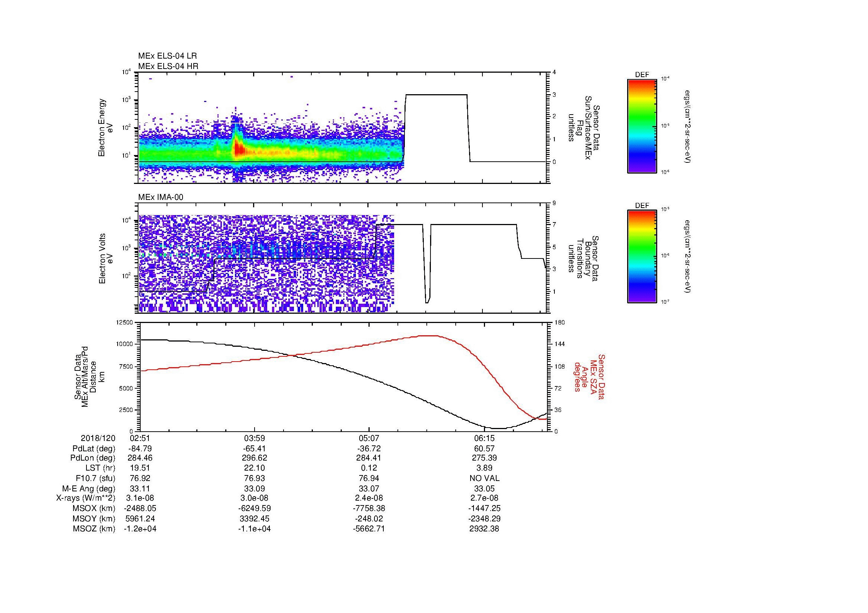The width and height of the screenshot is (868, 613).
Task: Click PdLat value '60.57'
Action: [x=484, y=449]
